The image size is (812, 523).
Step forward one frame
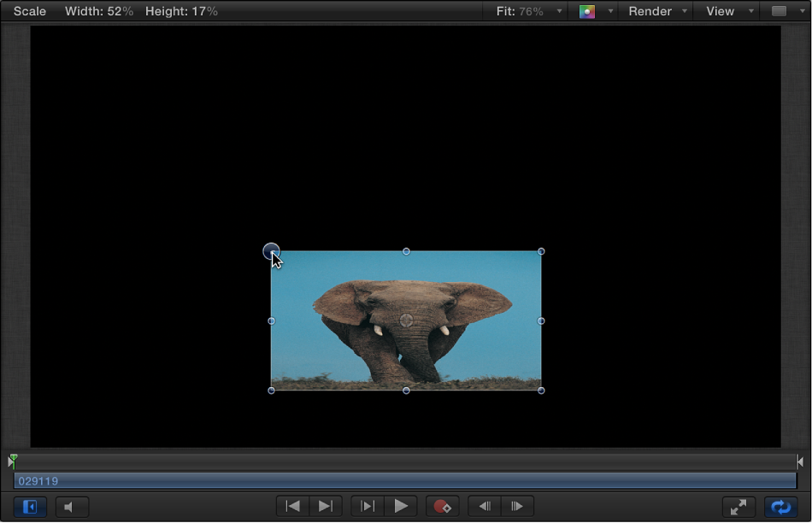pyautogui.click(x=517, y=506)
